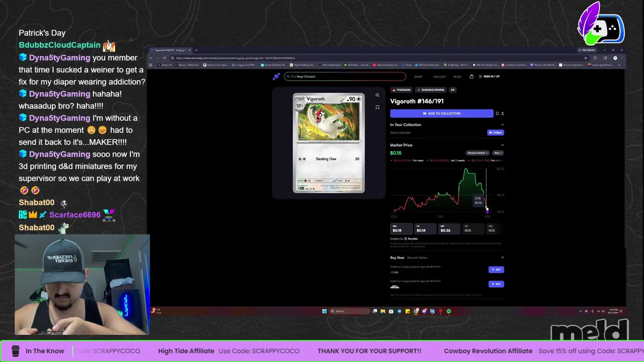Click the browser back arrow

click(151, 58)
